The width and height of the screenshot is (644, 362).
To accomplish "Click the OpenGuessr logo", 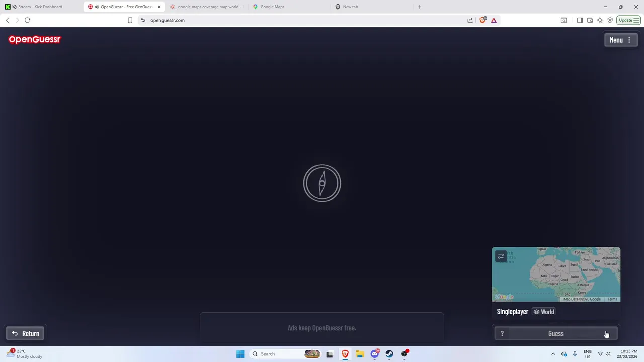I will 35,40.
